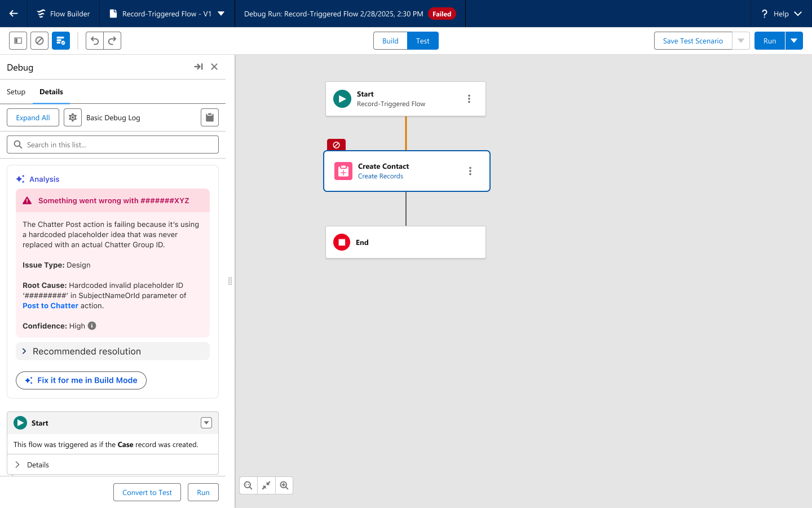Image resolution: width=812 pixels, height=508 pixels.
Task: Click the End stop icon on canvas
Action: tap(342, 242)
